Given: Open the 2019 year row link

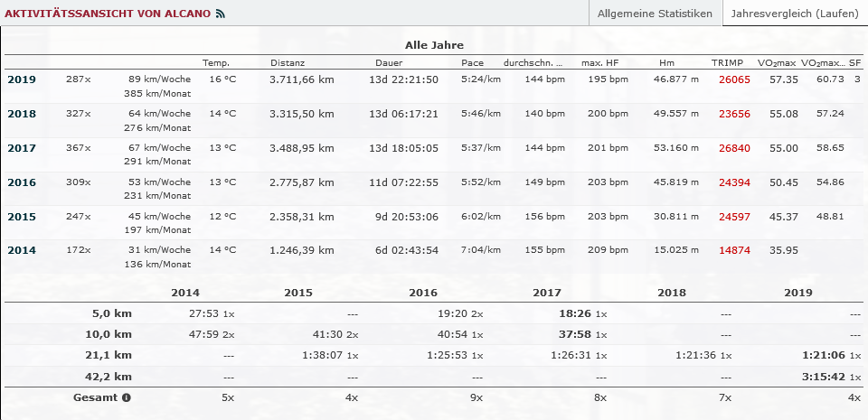Looking at the screenshot, I should click(22, 79).
